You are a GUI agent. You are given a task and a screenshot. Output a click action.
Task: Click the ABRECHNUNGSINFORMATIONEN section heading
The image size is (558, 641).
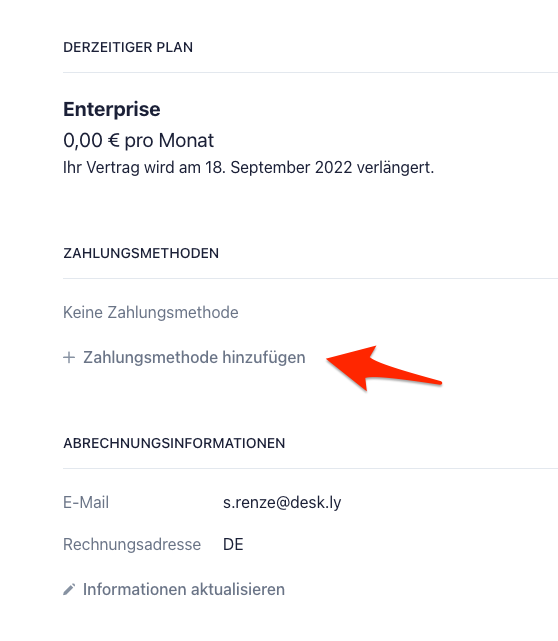point(174,444)
